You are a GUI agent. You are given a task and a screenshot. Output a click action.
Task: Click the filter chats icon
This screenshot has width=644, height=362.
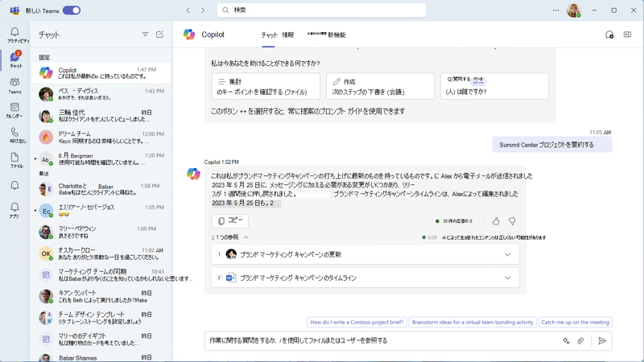145,35
